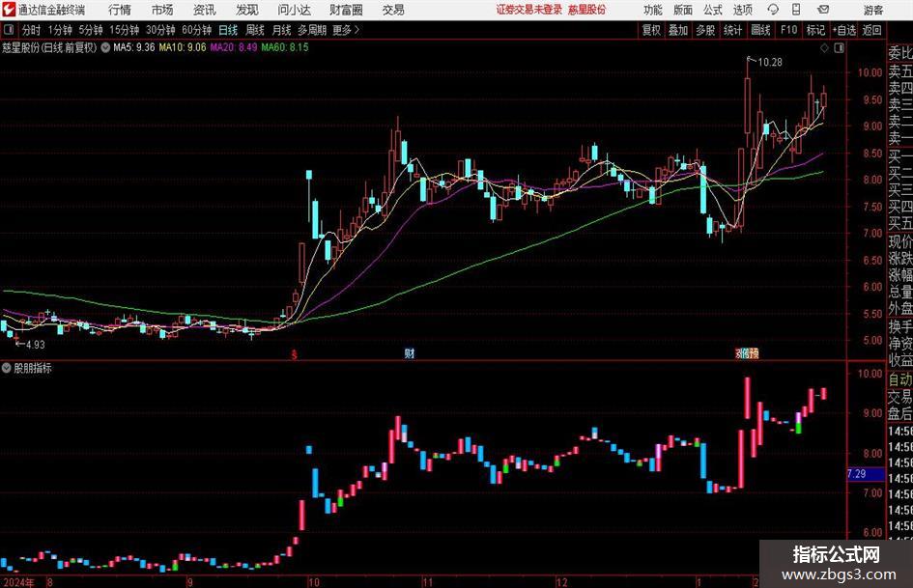Toggle the left panel icon beside 分时
The height and width of the screenshot is (588, 913).
tap(8, 29)
